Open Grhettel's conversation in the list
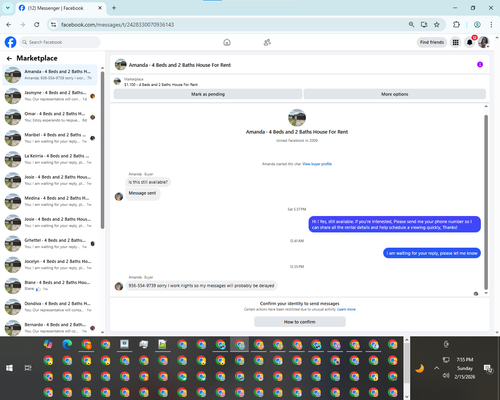Viewport: 500px width, 400px height. [50, 243]
